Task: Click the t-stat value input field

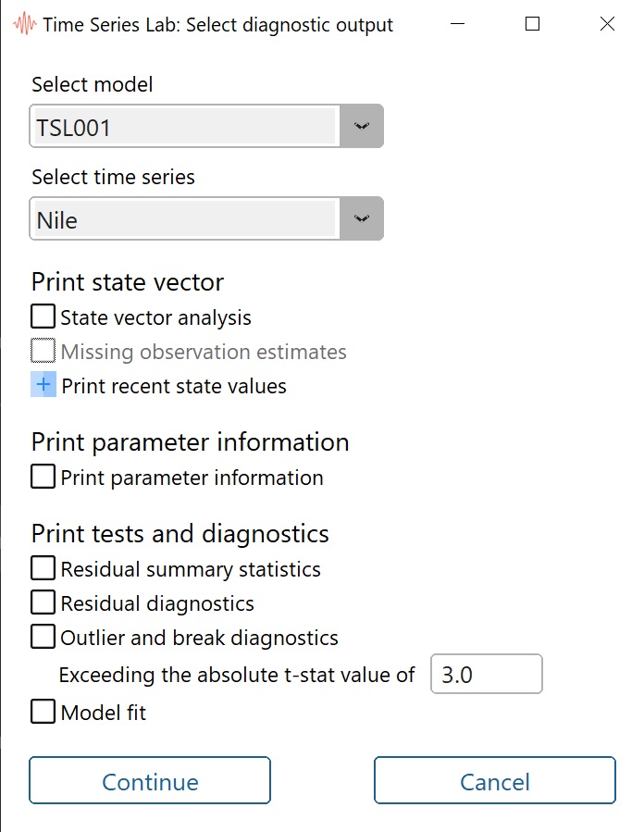Action: pos(487,675)
